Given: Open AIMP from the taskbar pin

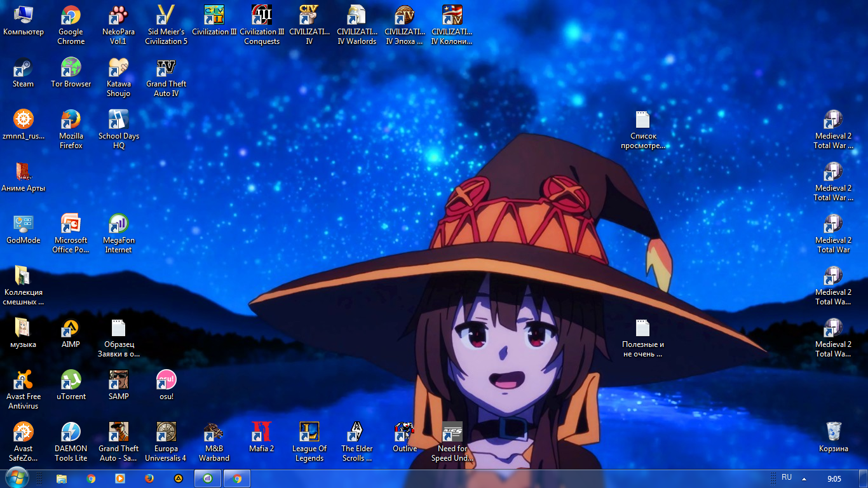Looking at the screenshot, I should [179, 478].
